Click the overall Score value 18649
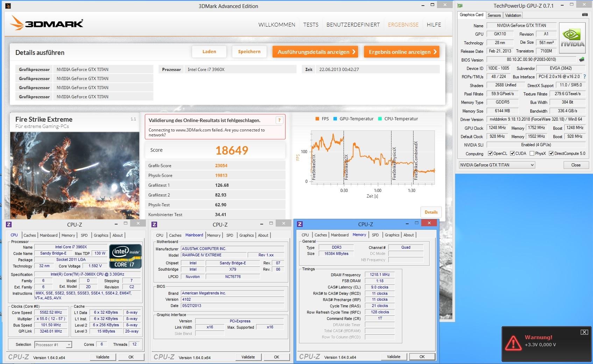The height and width of the screenshot is (364, 593). coord(232,150)
